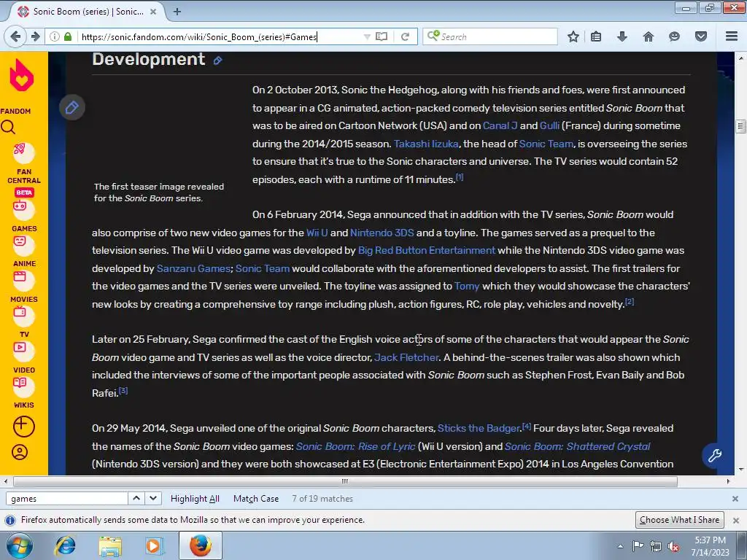The height and width of the screenshot is (560, 747).
Task: Click the volume speaker tray icon
Action: pyautogui.click(x=673, y=546)
